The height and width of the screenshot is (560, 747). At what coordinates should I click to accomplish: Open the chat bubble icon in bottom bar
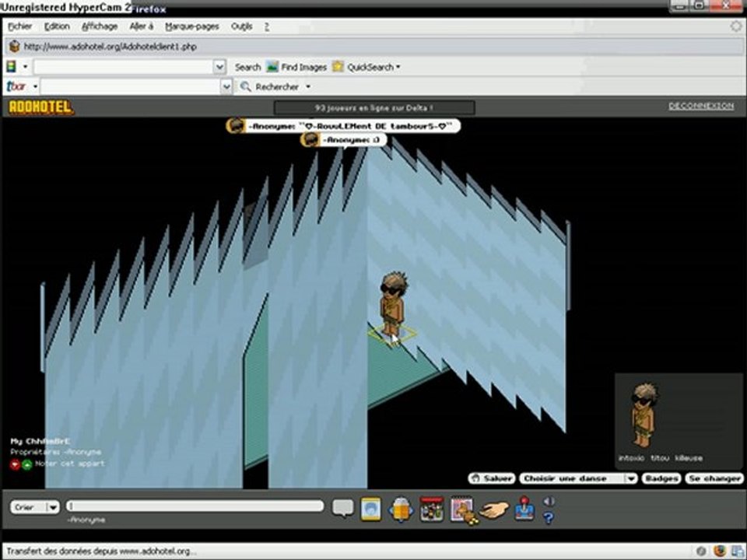coord(342,508)
